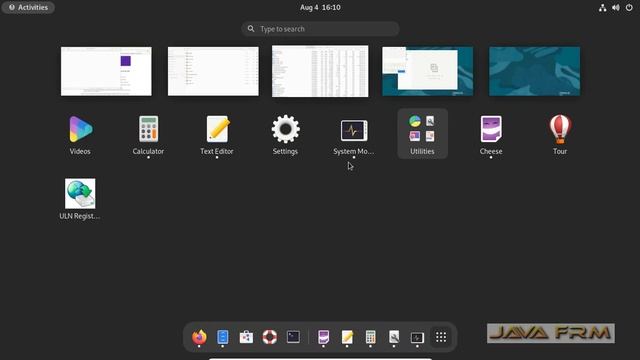
Task: Switch to Text Editor via the dock
Action: click(347, 337)
